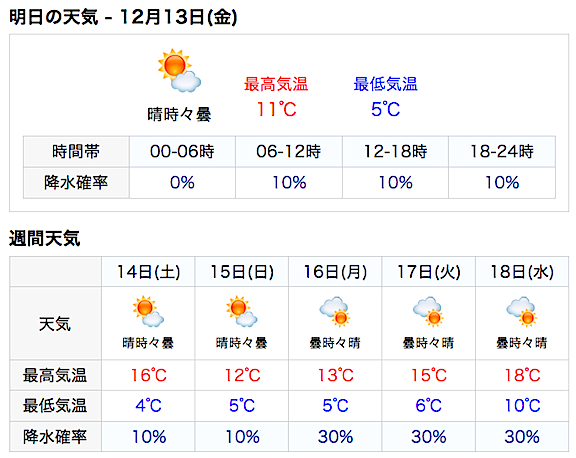Click the cloudy-sun icon for 17日(火)
The height and width of the screenshot is (458, 576).
click(428, 311)
